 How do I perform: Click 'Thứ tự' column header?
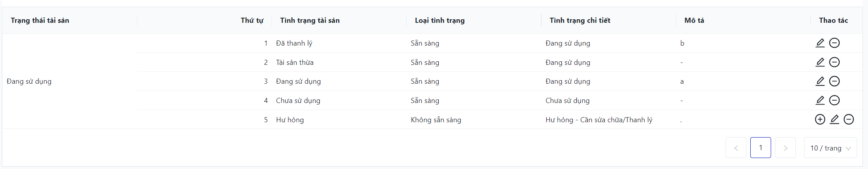click(x=252, y=20)
